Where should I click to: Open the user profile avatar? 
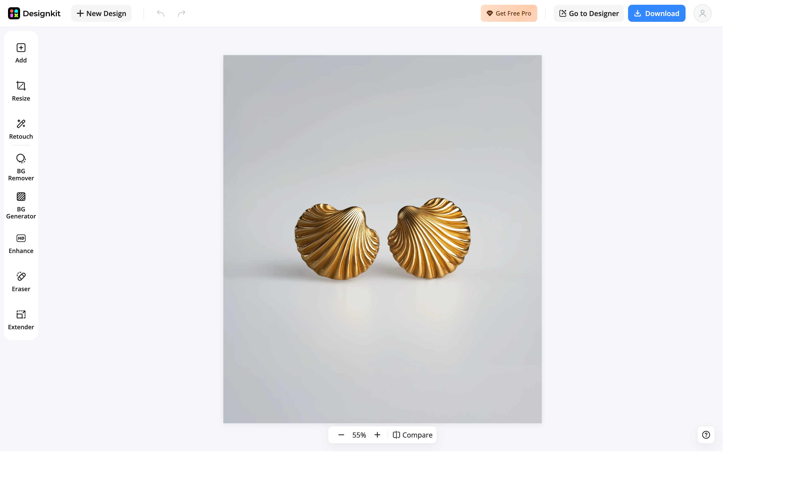tap(702, 13)
